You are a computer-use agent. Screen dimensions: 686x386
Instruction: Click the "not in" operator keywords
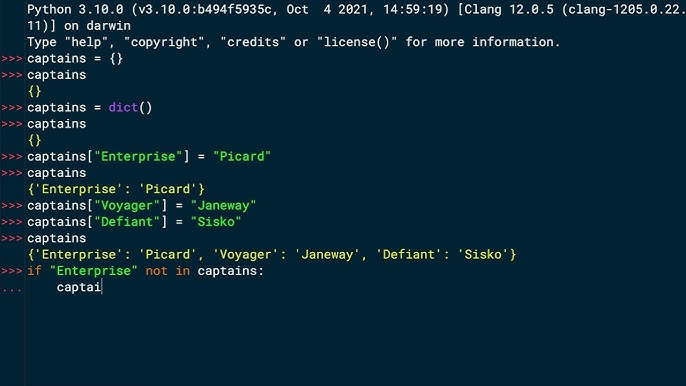coord(168,270)
